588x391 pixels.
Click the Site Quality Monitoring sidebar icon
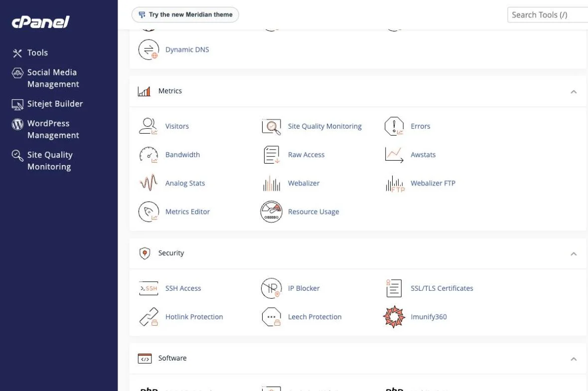17,155
